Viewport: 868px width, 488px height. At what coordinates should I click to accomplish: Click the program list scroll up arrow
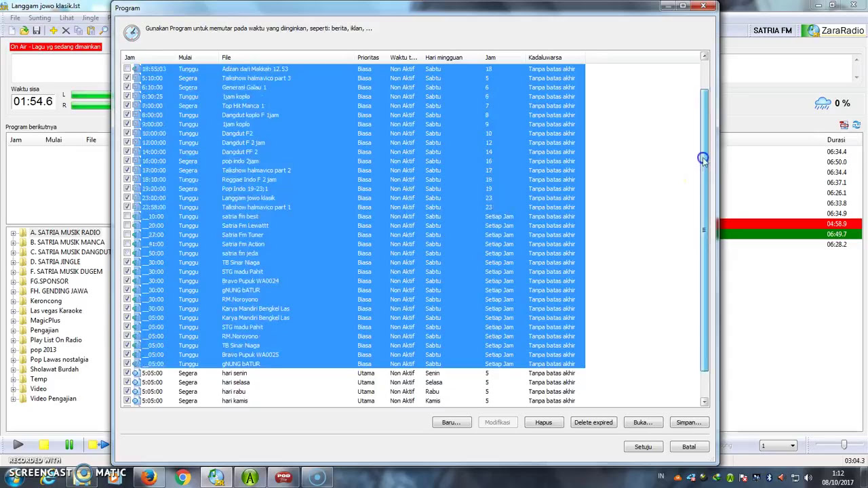click(x=705, y=56)
